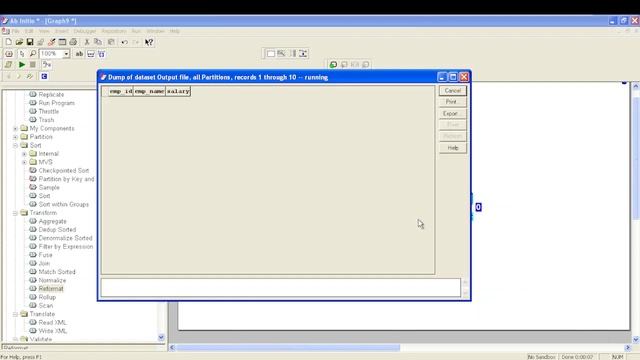Click the salary column header
Viewport: 640px width, 360px height.
click(178, 91)
